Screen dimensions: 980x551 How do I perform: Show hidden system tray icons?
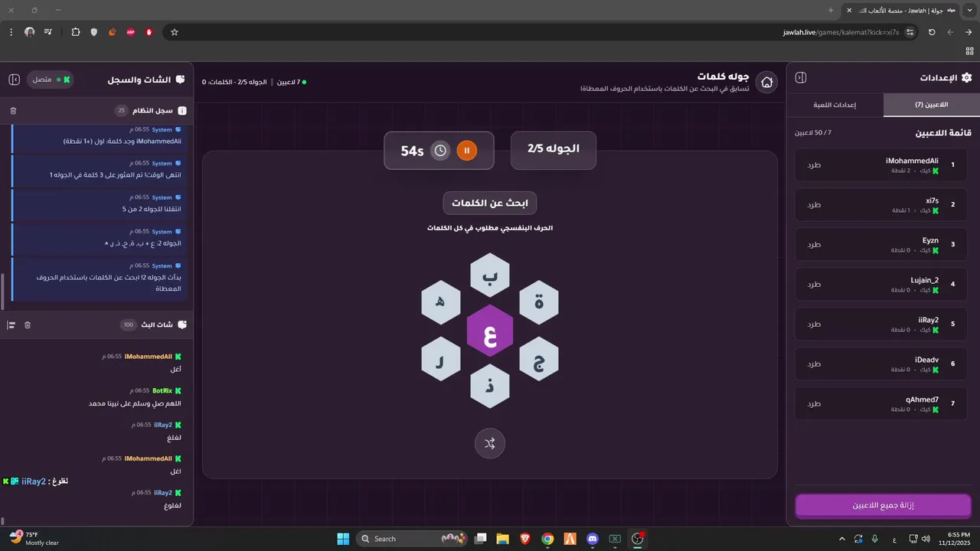842,539
